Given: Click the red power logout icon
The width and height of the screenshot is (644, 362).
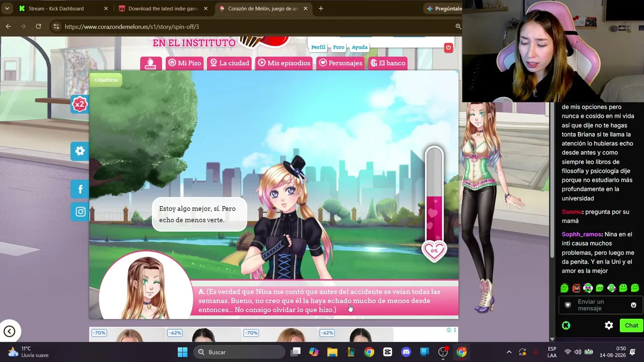Looking at the screenshot, I should pyautogui.click(x=448, y=48).
